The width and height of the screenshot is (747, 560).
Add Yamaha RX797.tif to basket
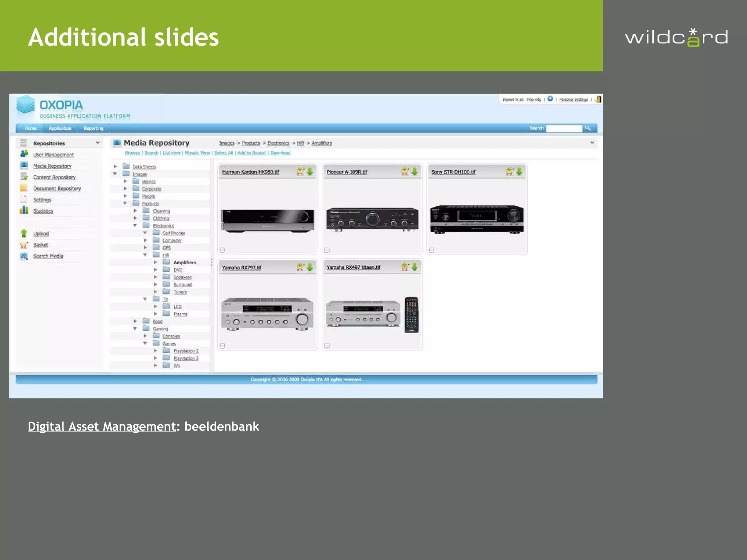pyautogui.click(x=300, y=267)
